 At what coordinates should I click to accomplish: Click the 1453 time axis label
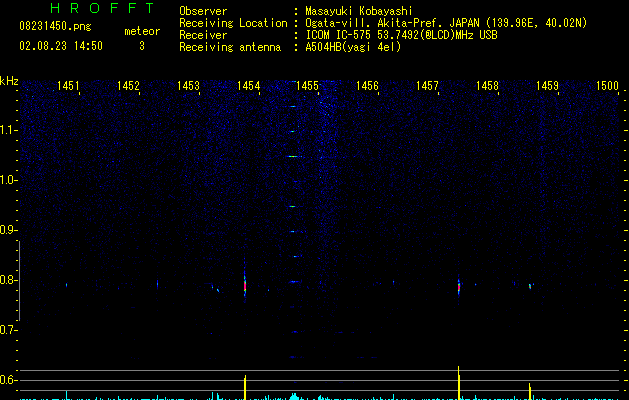[x=188, y=85]
